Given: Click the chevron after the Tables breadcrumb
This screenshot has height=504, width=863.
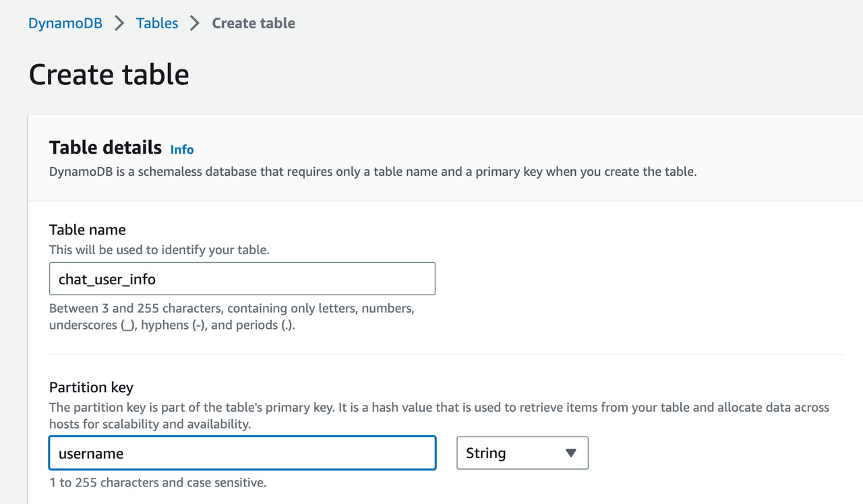Looking at the screenshot, I should tap(195, 23).
